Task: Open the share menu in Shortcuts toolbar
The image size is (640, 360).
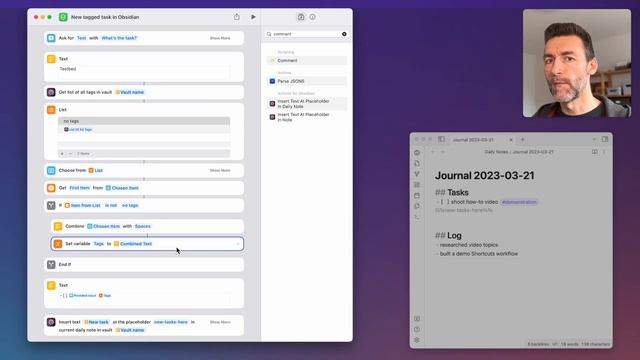Action: click(x=237, y=17)
